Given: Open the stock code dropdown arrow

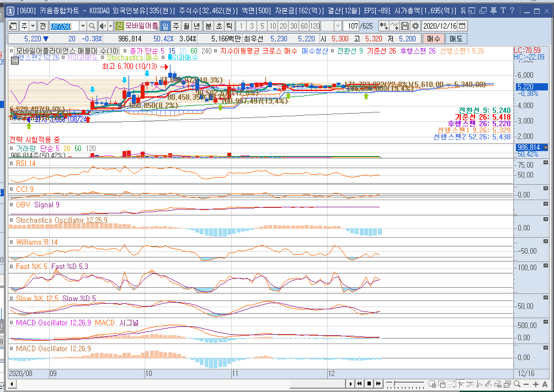Looking at the screenshot, I should coord(83,26).
